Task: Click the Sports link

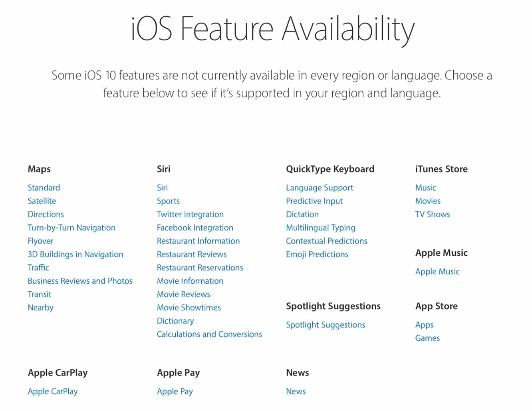Action: tap(168, 201)
